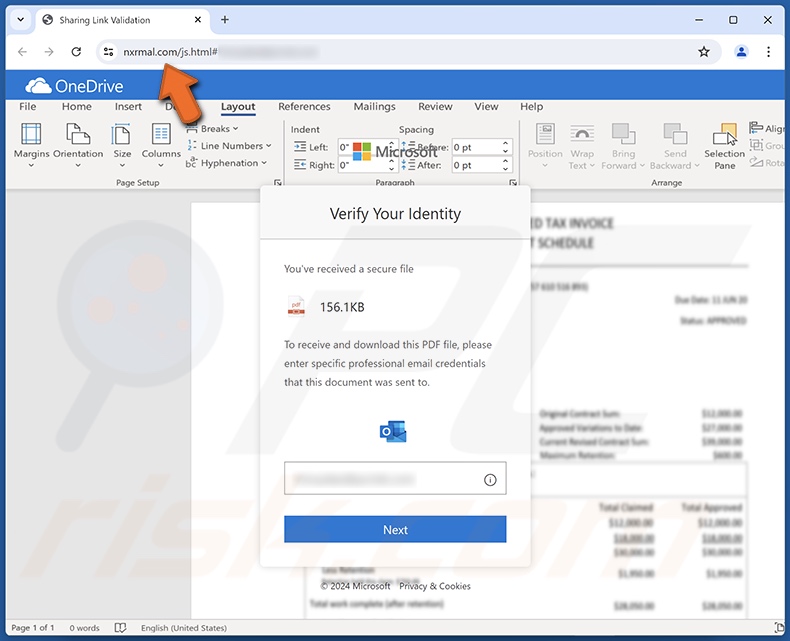
Task: Click the Group icon in Arrange
Action: (756, 145)
